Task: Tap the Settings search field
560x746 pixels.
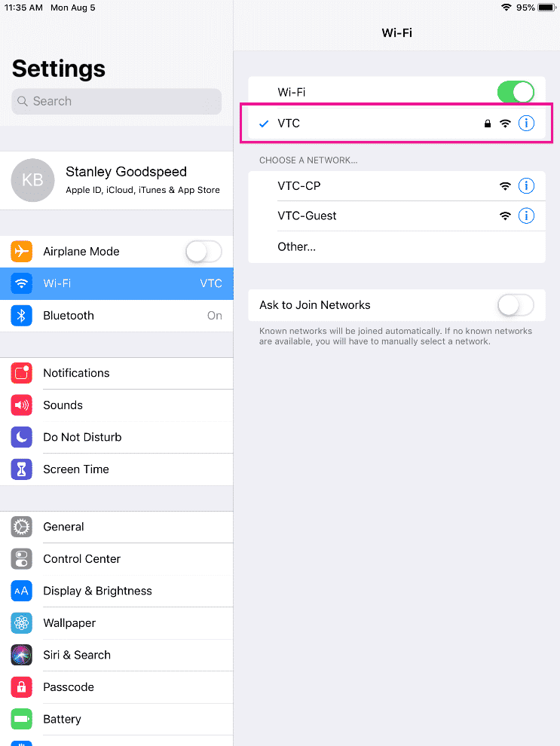Action: click(117, 101)
